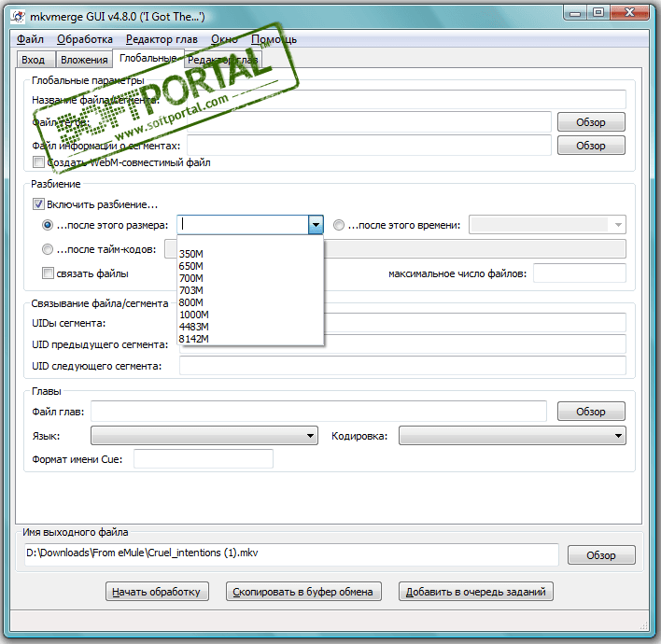Open the Окно menu
The image size is (661, 644).
[x=224, y=39]
